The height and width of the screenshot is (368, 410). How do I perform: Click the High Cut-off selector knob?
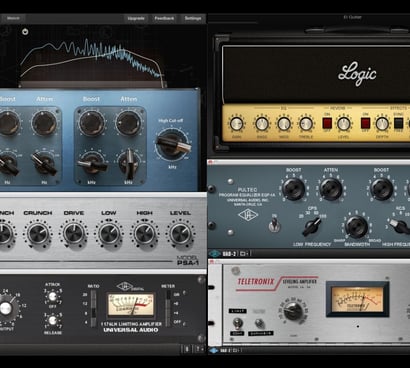(172, 144)
